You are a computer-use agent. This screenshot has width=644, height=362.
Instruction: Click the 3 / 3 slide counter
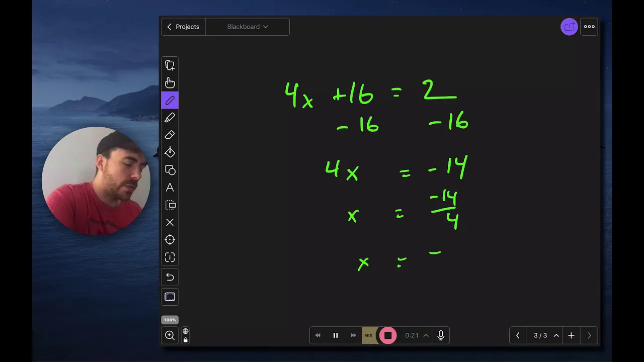coord(540,335)
